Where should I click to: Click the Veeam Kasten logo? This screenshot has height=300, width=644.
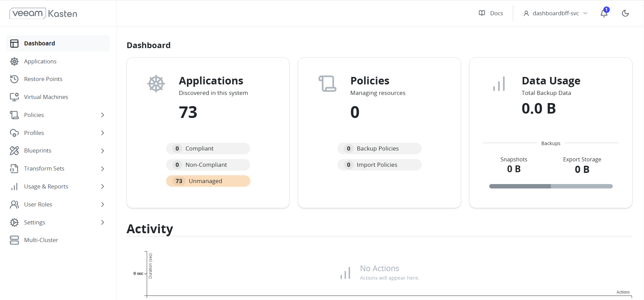tap(43, 13)
